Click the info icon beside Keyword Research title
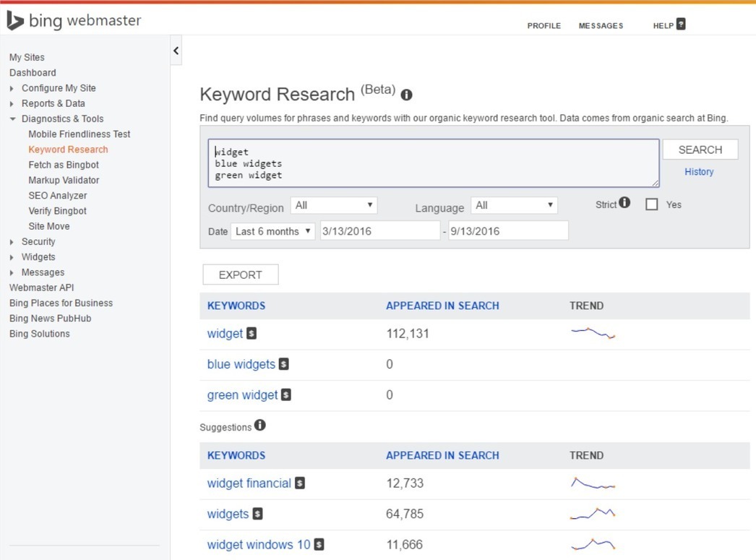756x560 pixels. click(406, 95)
